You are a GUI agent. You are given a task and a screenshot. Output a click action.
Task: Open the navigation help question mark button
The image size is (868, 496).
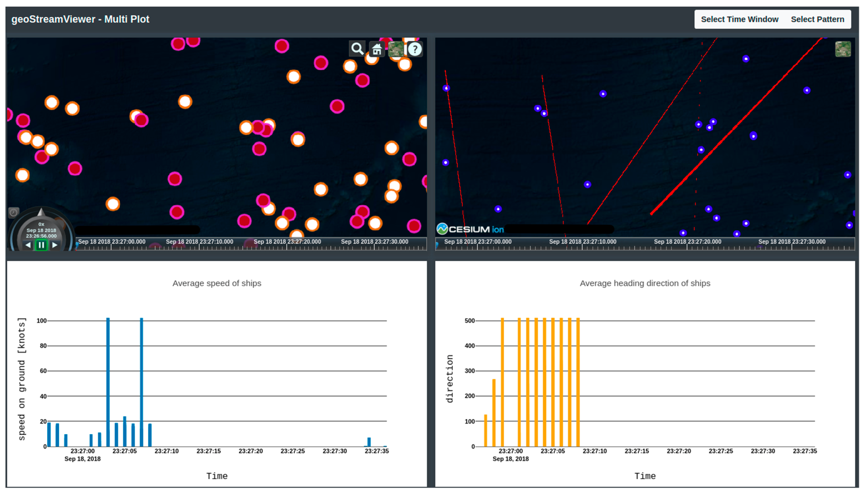(x=415, y=49)
